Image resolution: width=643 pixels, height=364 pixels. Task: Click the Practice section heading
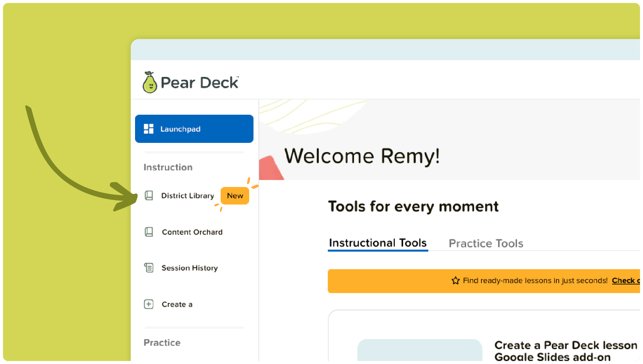(x=162, y=342)
